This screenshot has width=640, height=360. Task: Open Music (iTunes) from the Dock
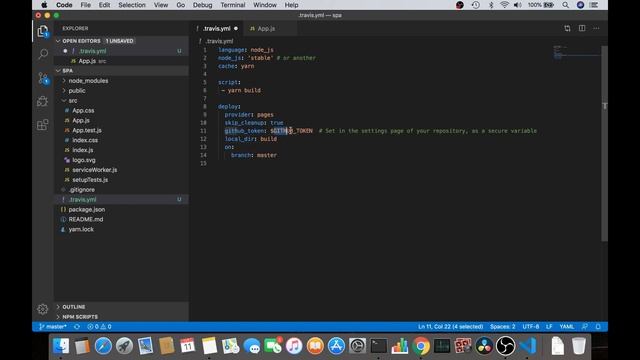pos(294,346)
